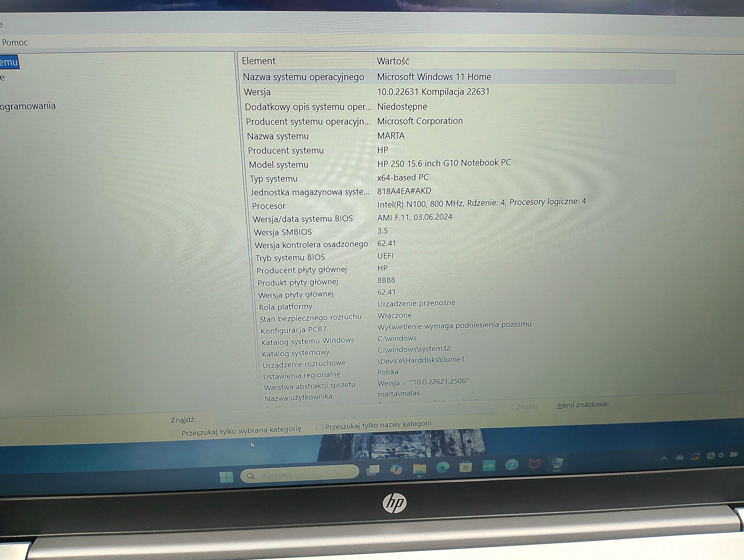
Task: Select the Wersja row label
Action: pos(257,92)
